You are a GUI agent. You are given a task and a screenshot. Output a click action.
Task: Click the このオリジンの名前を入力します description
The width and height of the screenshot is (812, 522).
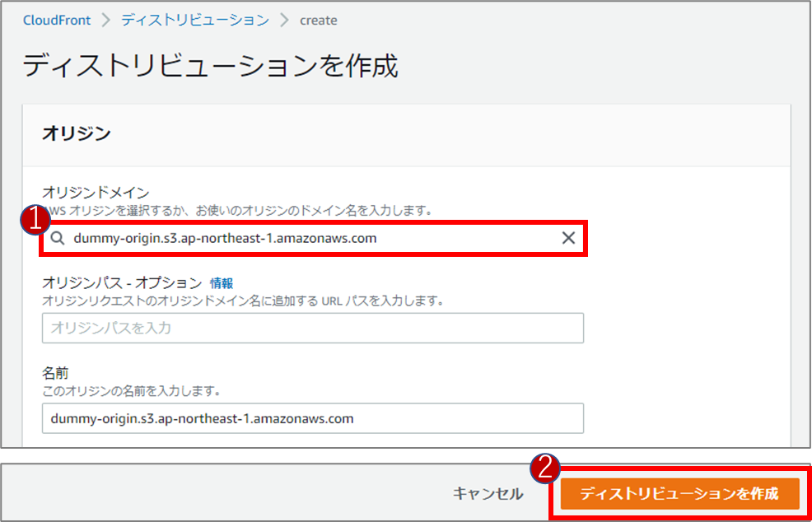(132, 391)
